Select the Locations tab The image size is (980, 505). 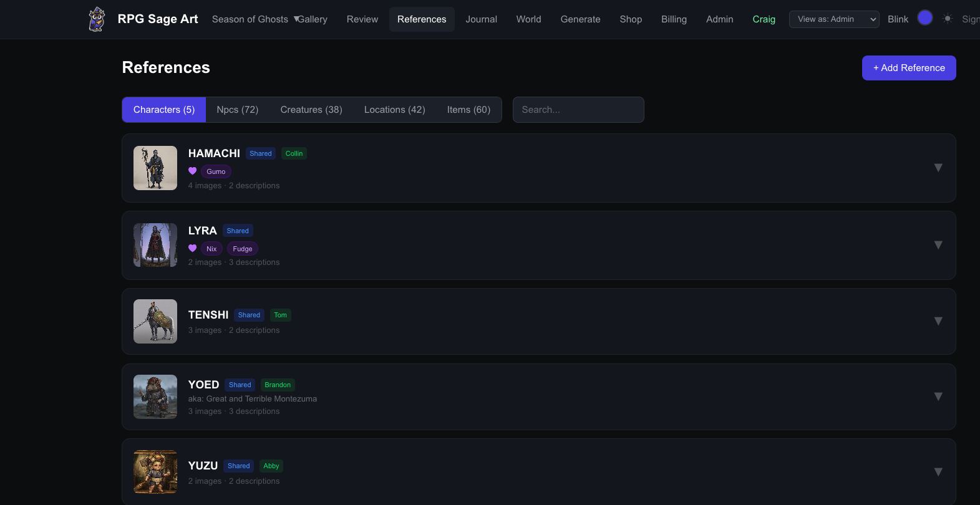pyautogui.click(x=394, y=110)
